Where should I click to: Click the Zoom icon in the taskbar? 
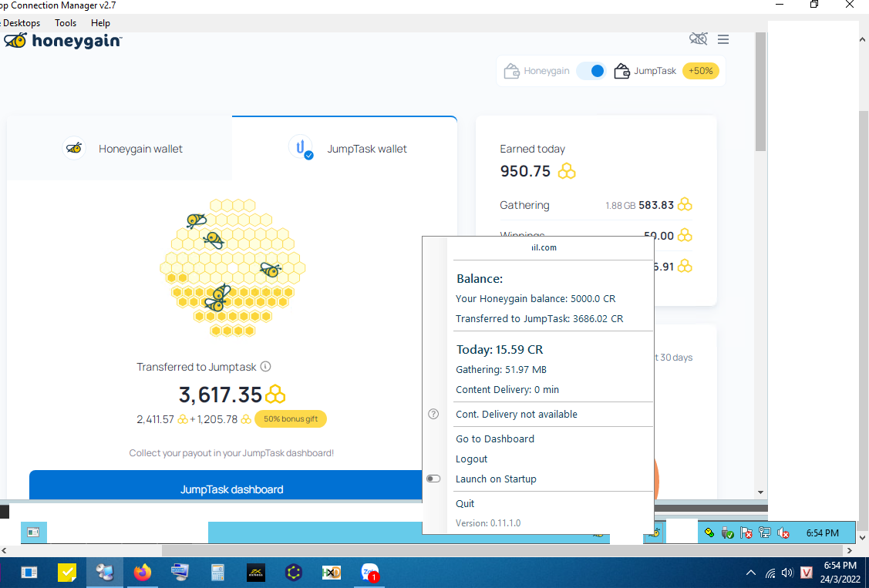[x=369, y=573]
